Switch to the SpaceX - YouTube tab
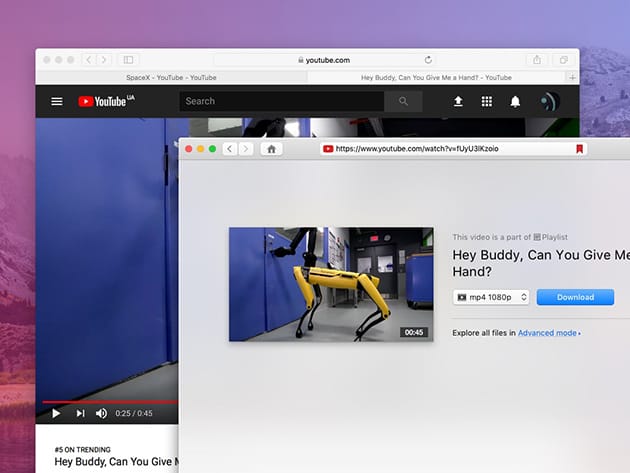The image size is (630, 473). 170,77
